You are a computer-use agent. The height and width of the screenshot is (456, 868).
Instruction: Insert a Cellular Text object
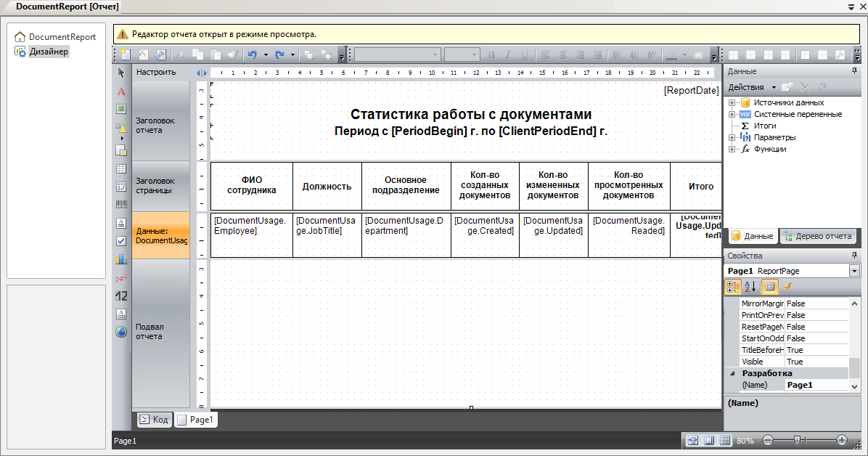click(x=121, y=314)
